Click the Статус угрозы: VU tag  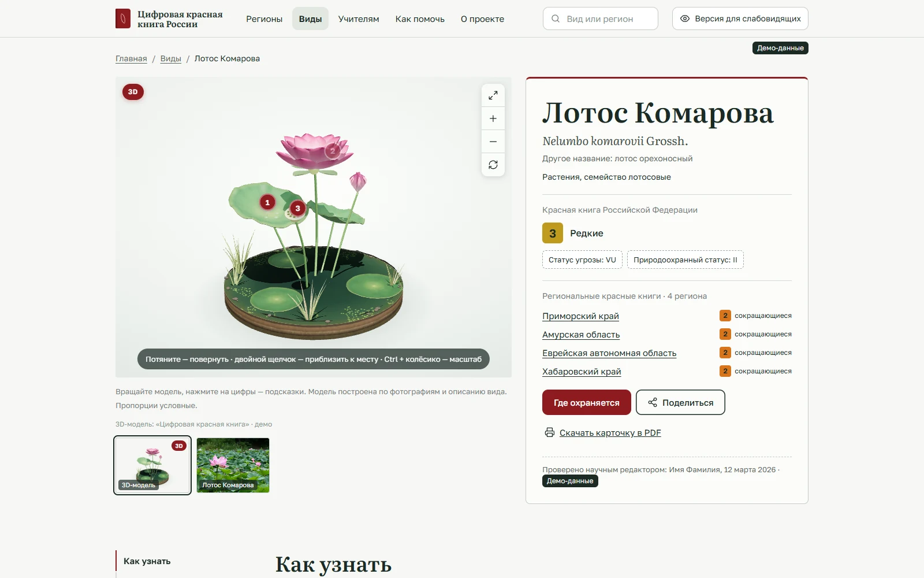pyautogui.click(x=582, y=260)
